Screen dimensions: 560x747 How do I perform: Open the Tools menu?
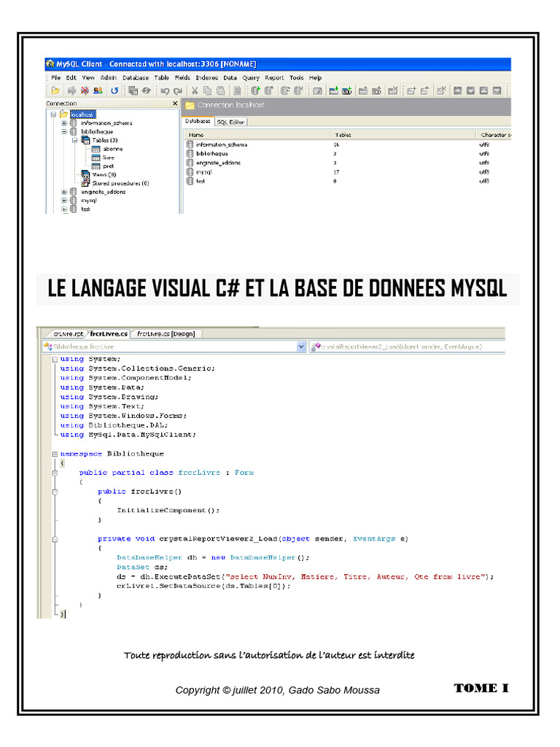tap(296, 77)
